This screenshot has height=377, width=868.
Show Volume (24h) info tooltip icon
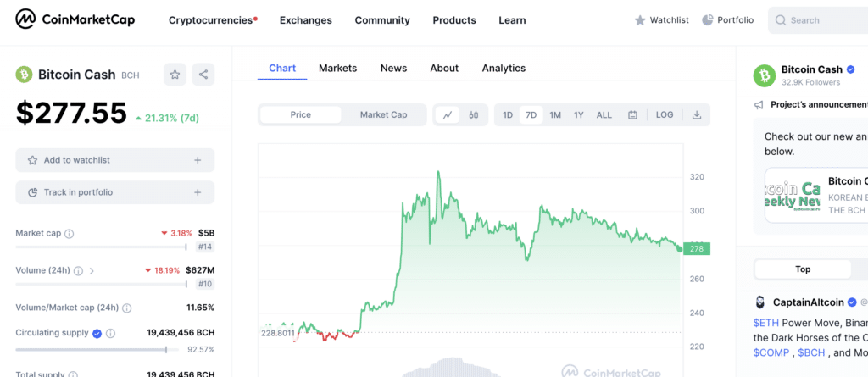79,271
